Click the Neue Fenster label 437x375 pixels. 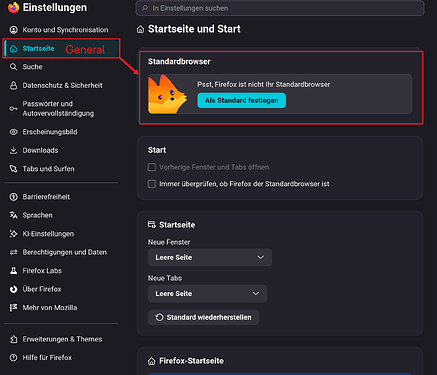pyautogui.click(x=169, y=242)
